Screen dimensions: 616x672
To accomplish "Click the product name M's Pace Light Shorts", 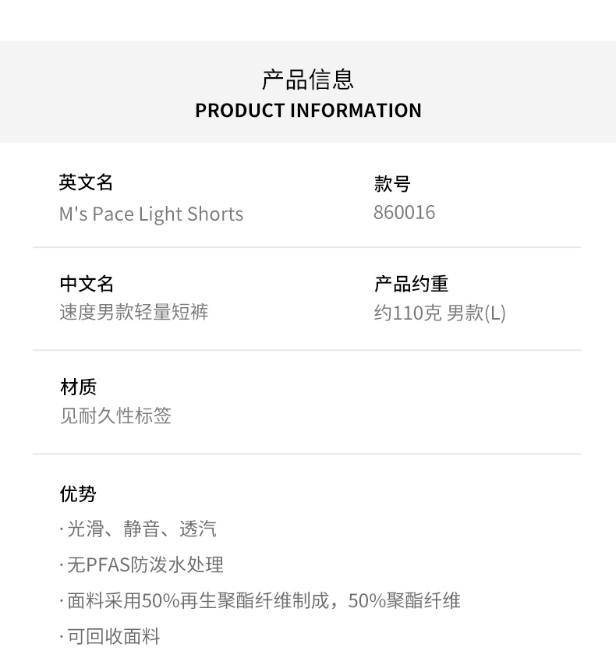I will 151,214.
